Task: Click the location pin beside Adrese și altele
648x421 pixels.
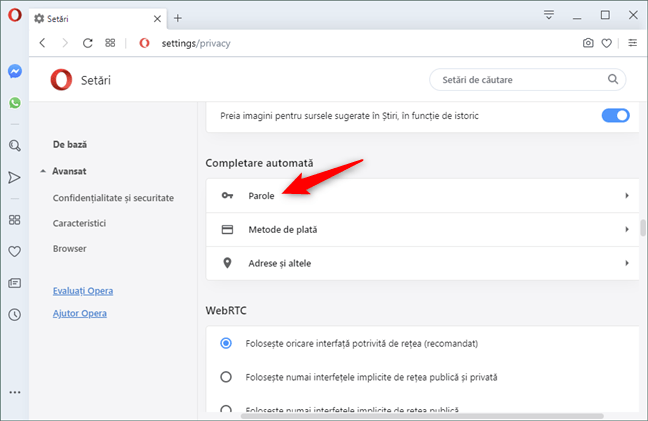Action: tap(227, 263)
